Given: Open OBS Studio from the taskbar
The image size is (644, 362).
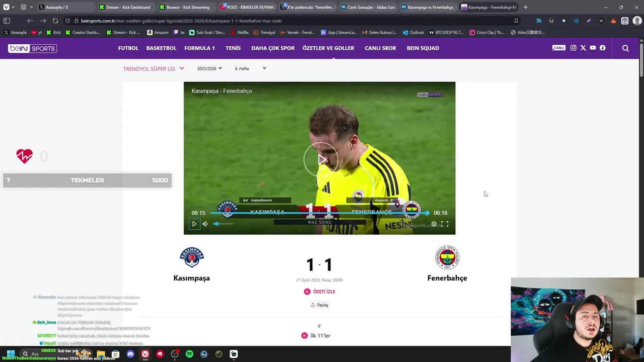Looking at the screenshot, I should [x=175, y=354].
